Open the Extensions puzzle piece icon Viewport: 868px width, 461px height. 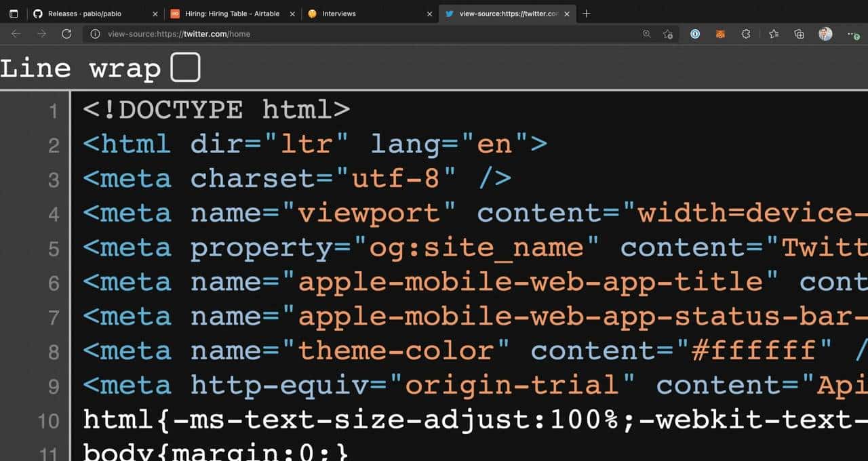tap(746, 34)
